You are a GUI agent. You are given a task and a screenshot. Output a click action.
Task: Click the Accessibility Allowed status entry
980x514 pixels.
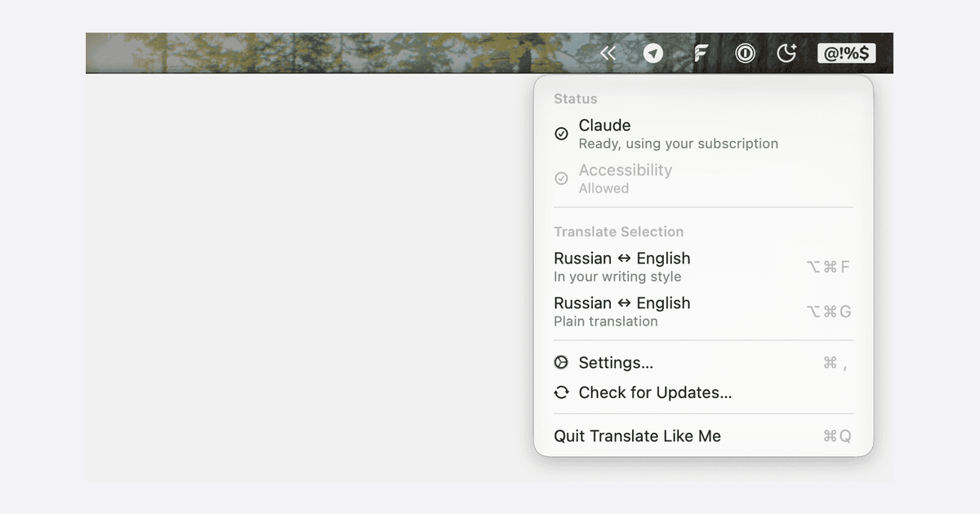703,179
